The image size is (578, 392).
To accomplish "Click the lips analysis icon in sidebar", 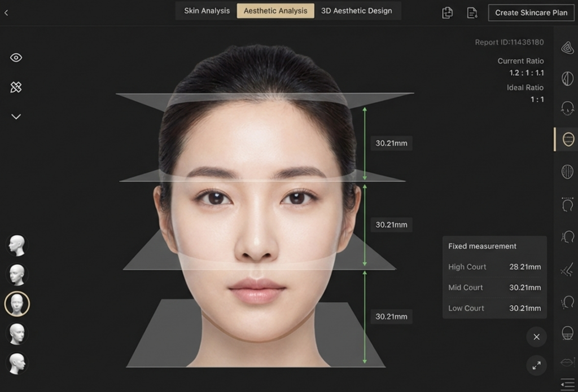I will (x=568, y=362).
